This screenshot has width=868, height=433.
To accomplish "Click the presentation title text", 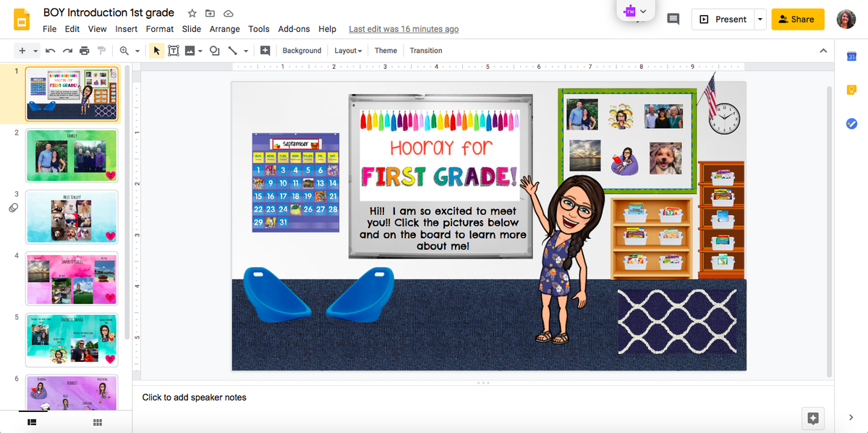I will [x=109, y=12].
